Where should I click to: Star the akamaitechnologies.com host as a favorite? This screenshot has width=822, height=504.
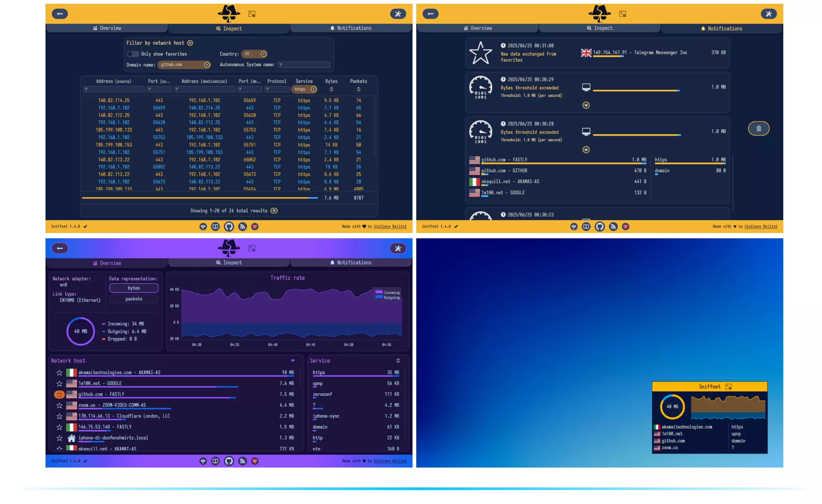(x=59, y=372)
